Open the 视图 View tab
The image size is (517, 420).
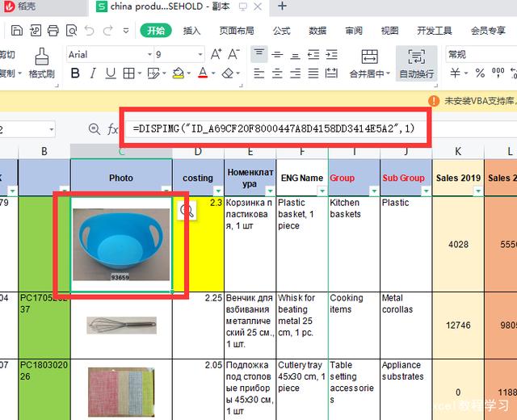tap(389, 31)
